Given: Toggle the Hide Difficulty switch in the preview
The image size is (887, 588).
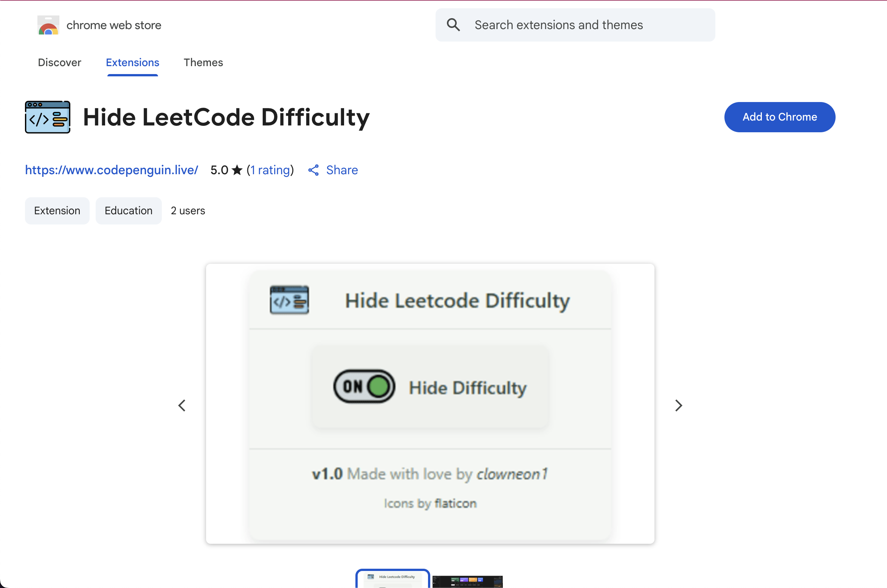Looking at the screenshot, I should click(363, 386).
